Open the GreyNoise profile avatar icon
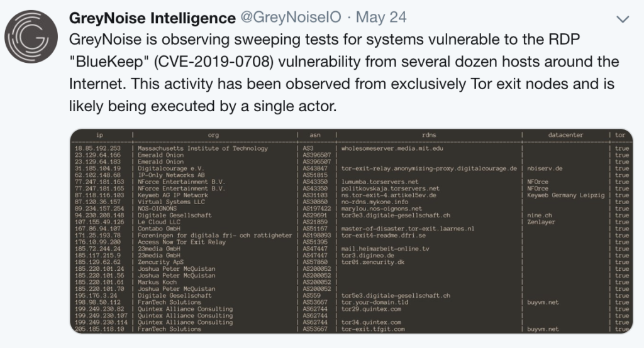 [31, 36]
